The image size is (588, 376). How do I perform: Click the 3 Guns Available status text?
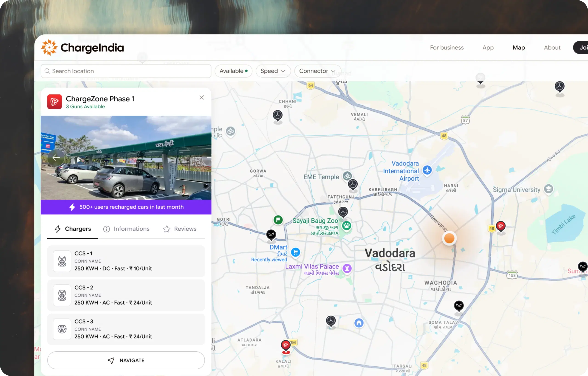point(85,107)
